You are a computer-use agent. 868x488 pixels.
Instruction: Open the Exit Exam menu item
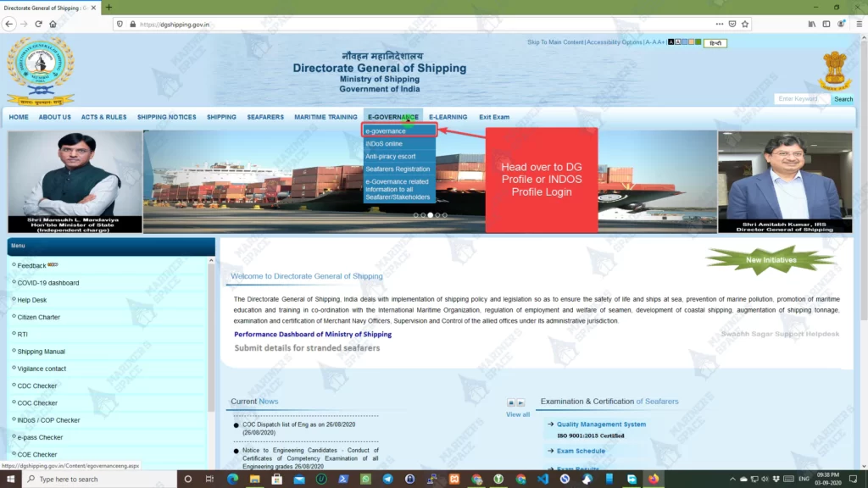[x=494, y=117]
